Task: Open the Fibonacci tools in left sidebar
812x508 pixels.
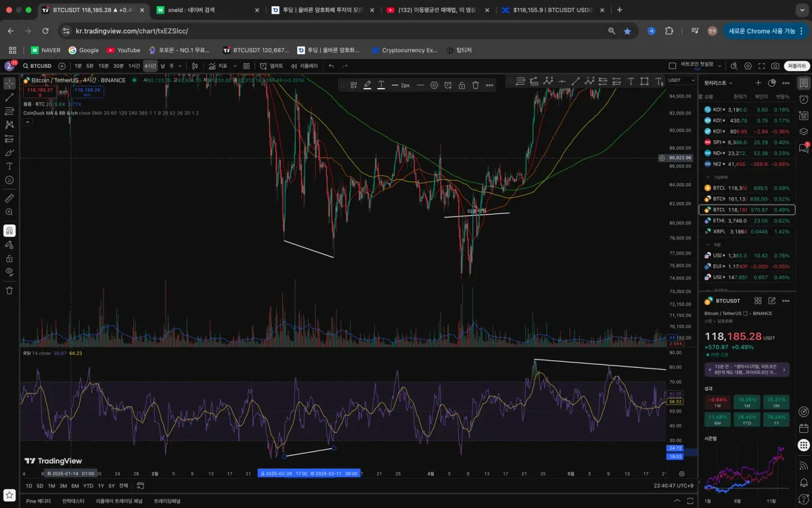Action: pyautogui.click(x=9, y=111)
